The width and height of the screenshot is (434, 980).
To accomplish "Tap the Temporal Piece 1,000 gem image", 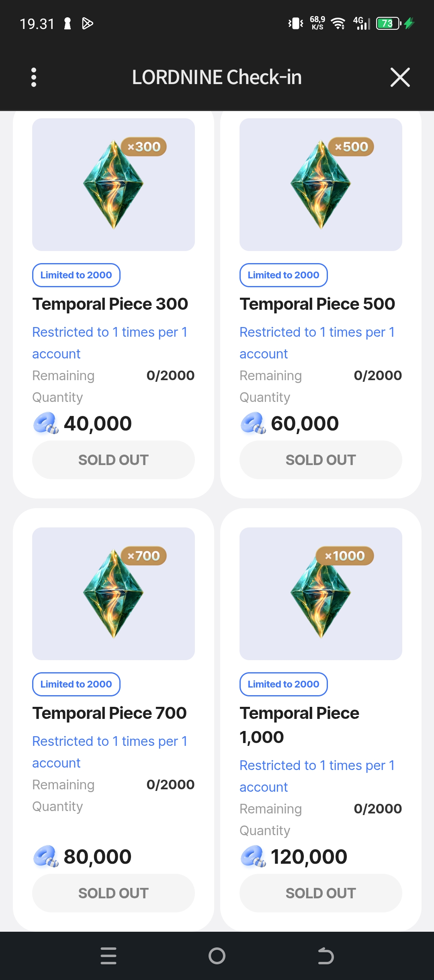I will point(321,594).
